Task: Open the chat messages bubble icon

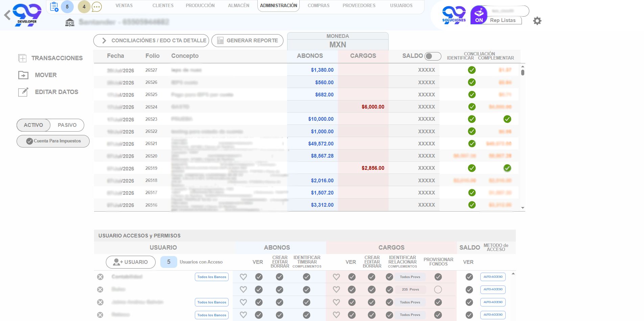Action: click(97, 7)
